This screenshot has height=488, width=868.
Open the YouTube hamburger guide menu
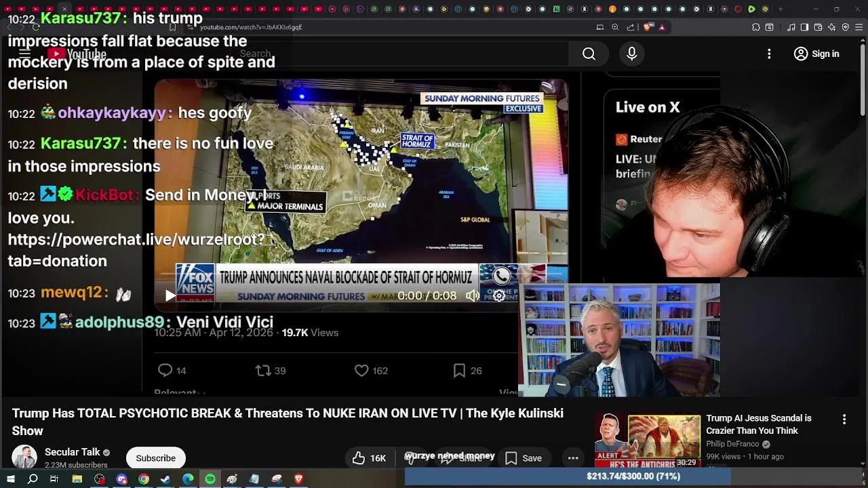24,54
